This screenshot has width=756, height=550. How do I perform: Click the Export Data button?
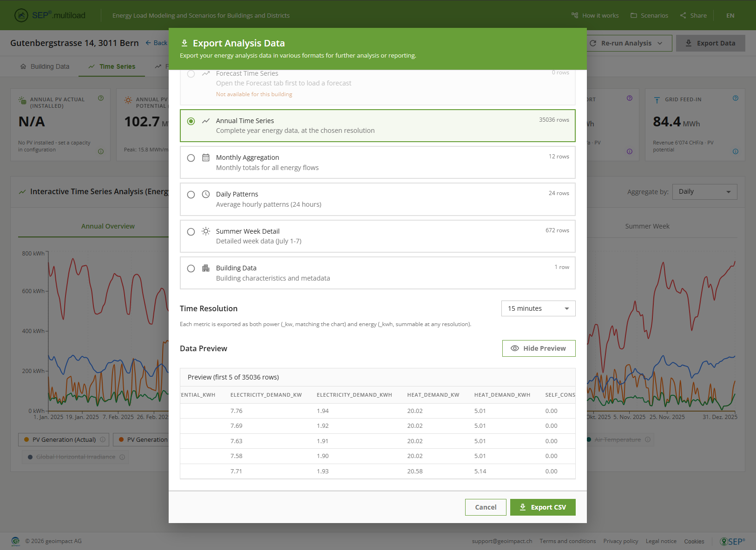710,43
